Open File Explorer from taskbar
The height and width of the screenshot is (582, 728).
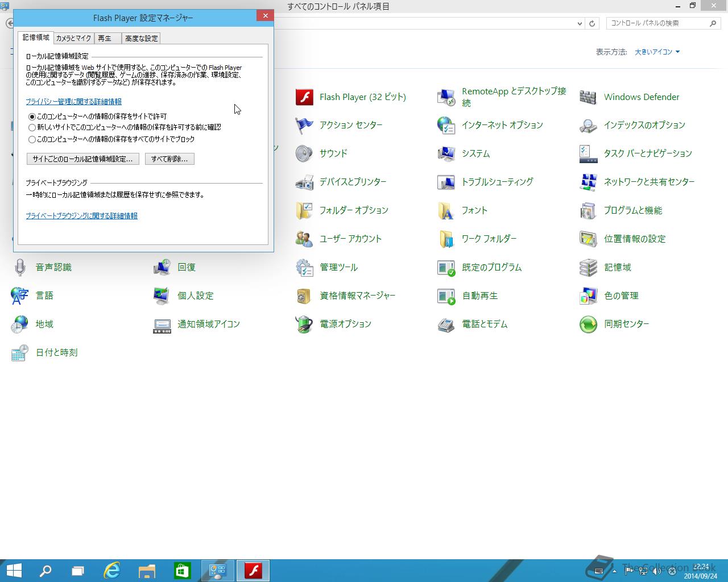tap(147, 571)
